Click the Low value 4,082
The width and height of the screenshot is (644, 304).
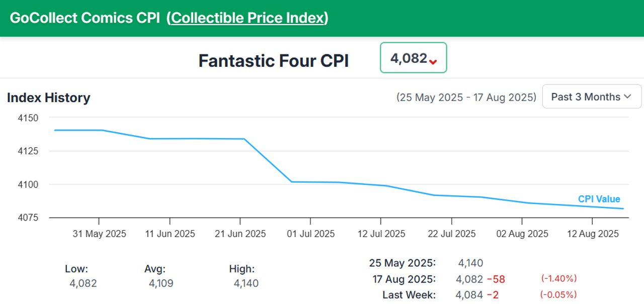[x=83, y=283]
